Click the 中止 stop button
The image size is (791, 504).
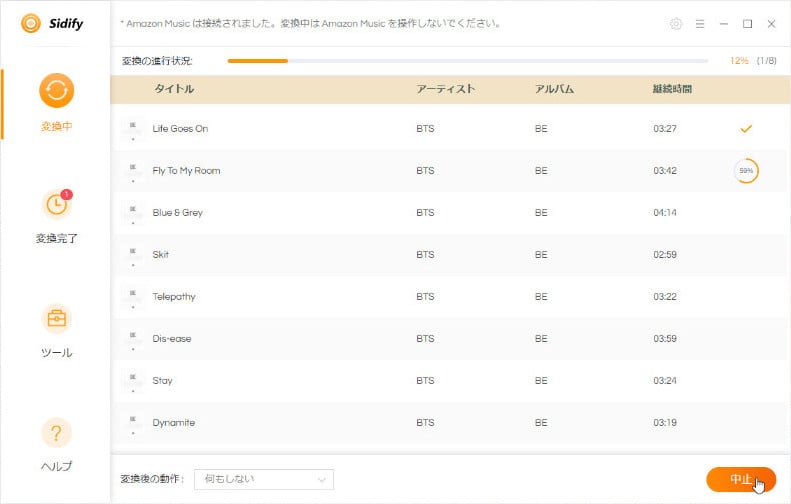tap(741, 479)
